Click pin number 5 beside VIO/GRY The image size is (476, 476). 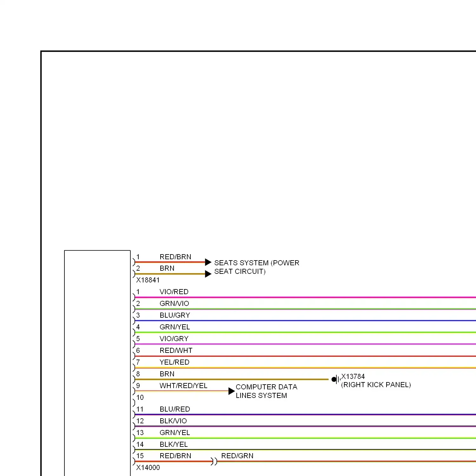138,339
